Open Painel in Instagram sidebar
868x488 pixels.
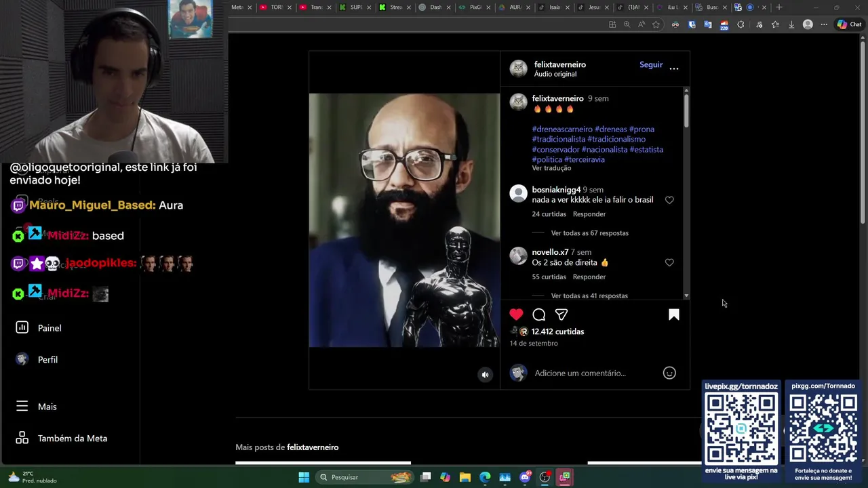50,328
